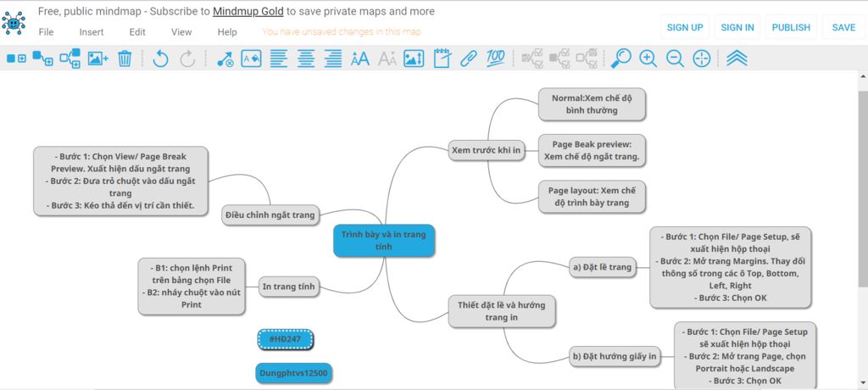This screenshot has width=868, height=390.
Task: Click the vertical scrollbar down arrow
Action: pos(863,382)
